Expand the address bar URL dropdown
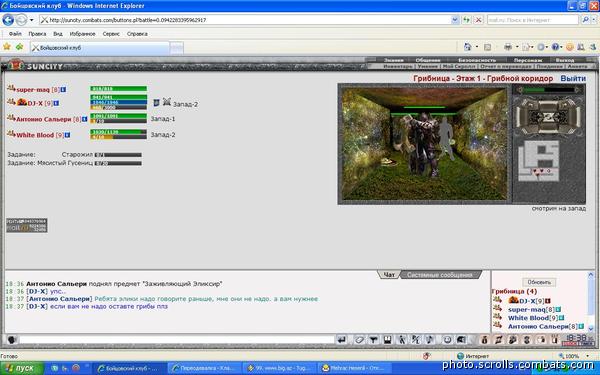This screenshot has width=600, height=375. (455, 20)
